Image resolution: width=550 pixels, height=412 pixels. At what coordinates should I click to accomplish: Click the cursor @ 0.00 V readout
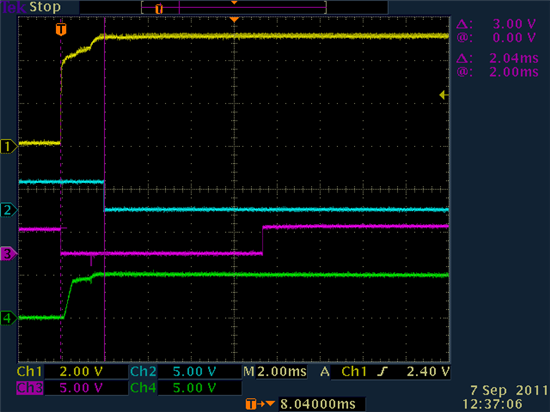[x=496, y=38]
